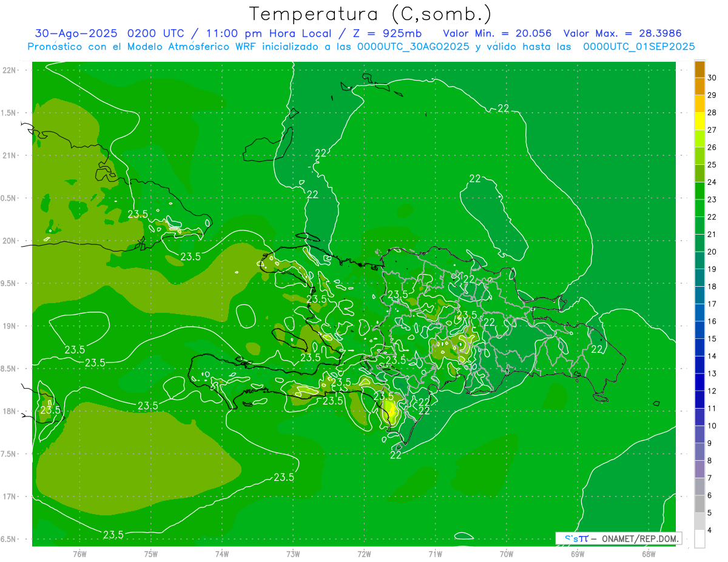Click the title "Temperatura (C,somb.)"
This screenshot has height=562, width=728.
(371, 14)
